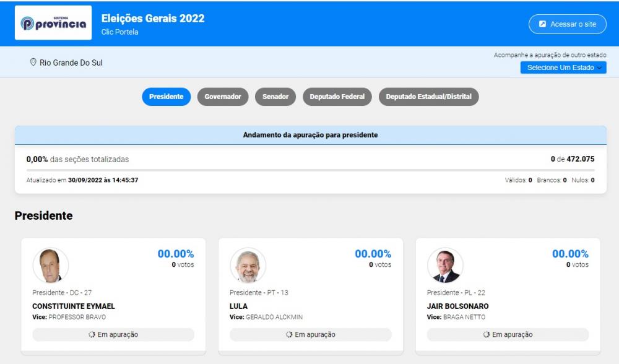
Task: Click the location pin icon beside Rio Grande Do Sul
Action: (x=33, y=63)
